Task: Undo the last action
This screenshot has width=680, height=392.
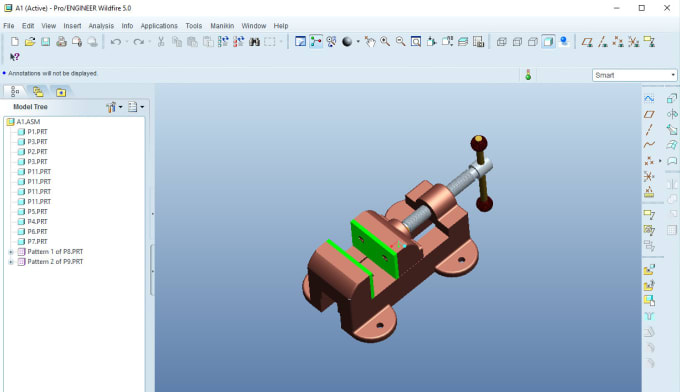Action: [115, 42]
